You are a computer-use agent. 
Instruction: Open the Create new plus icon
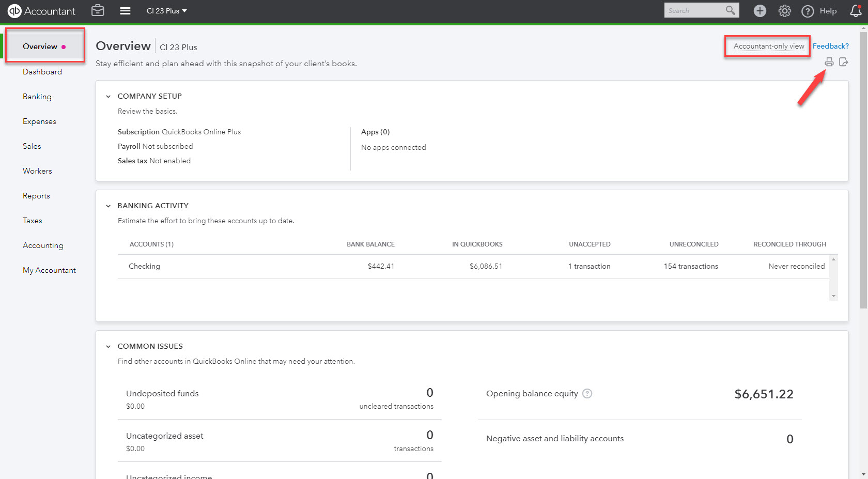[760, 10]
